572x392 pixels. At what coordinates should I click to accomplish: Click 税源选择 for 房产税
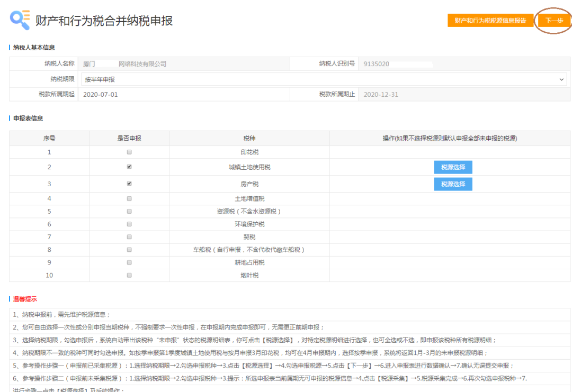(453, 184)
